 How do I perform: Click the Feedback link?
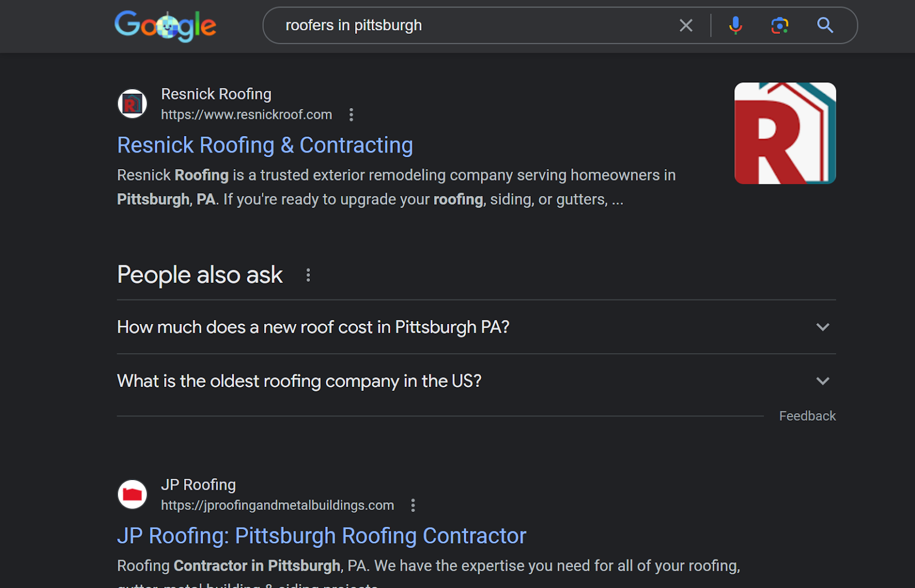pos(807,416)
